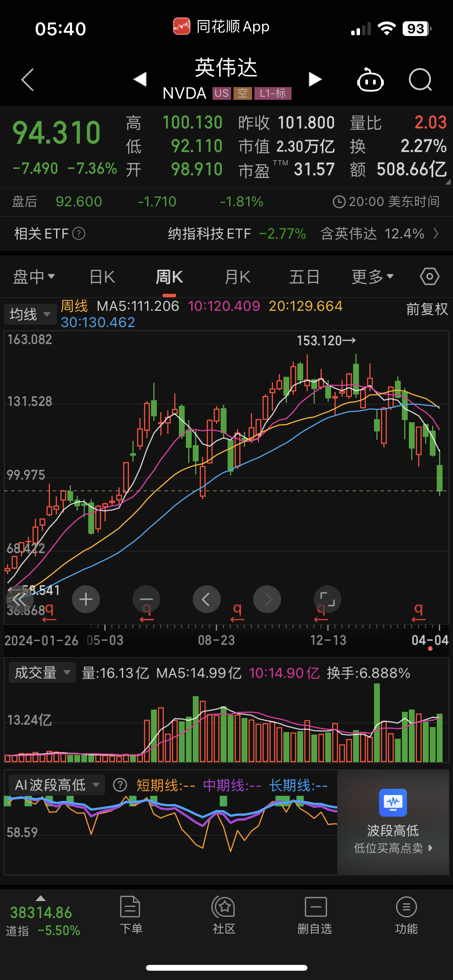
Task: Tap 删自选 remove watchlist icon
Action: point(316,907)
